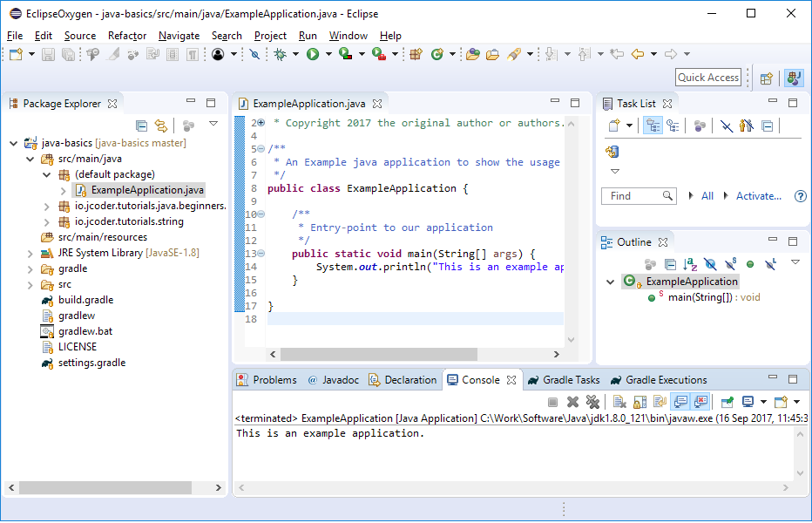The width and height of the screenshot is (812, 523).
Task: Click the help question mark in Task List
Action: tap(801, 196)
